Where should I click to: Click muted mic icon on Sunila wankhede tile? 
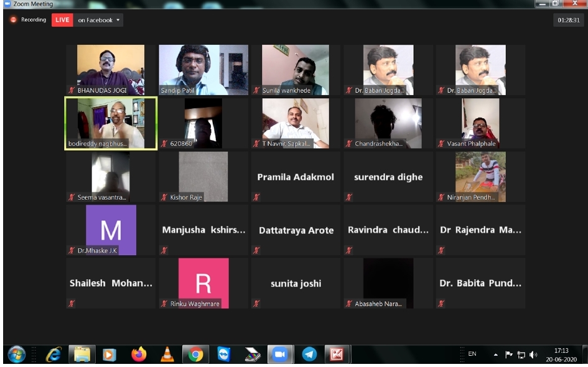point(256,91)
